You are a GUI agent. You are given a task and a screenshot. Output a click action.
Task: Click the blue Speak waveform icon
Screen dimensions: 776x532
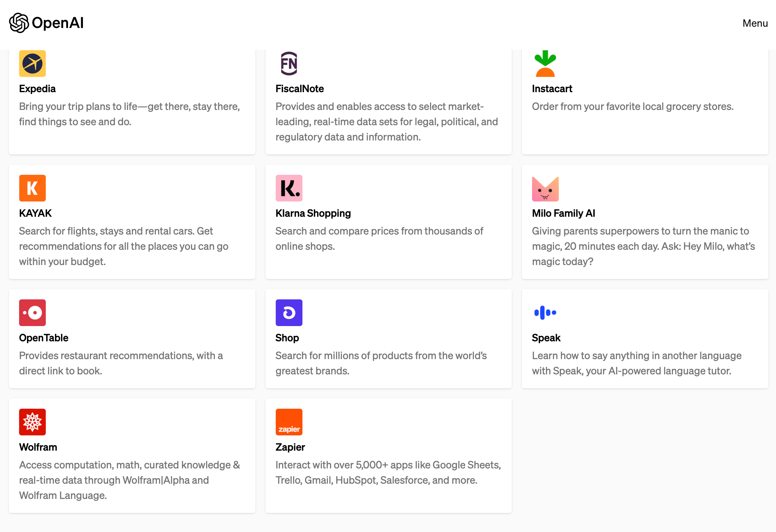[545, 312]
